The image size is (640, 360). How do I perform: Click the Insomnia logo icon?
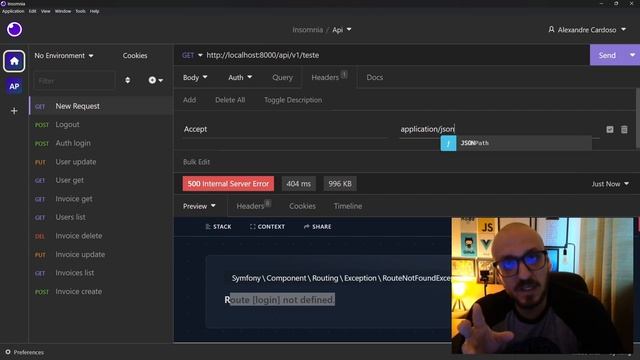tap(14, 29)
